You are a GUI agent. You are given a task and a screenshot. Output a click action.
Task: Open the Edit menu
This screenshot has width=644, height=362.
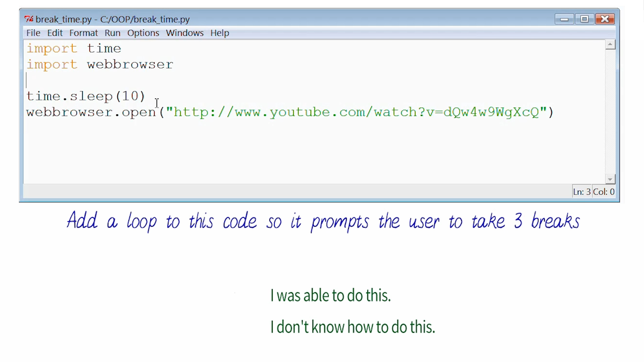click(x=55, y=33)
